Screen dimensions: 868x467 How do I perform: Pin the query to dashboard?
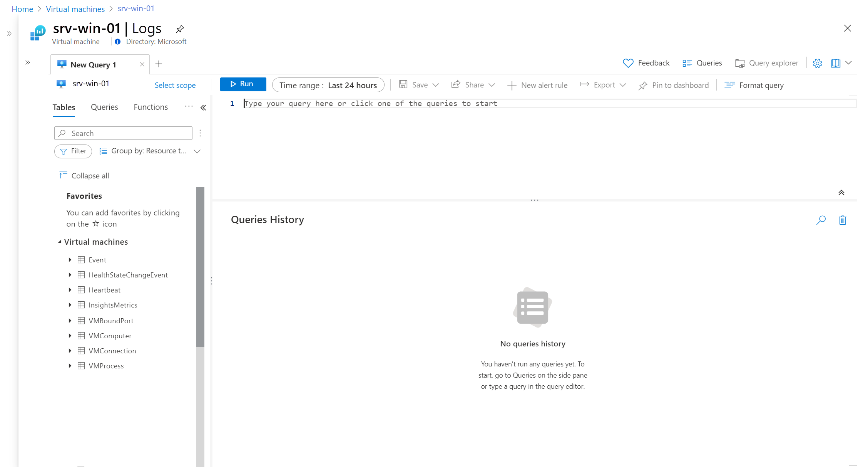[x=673, y=85]
